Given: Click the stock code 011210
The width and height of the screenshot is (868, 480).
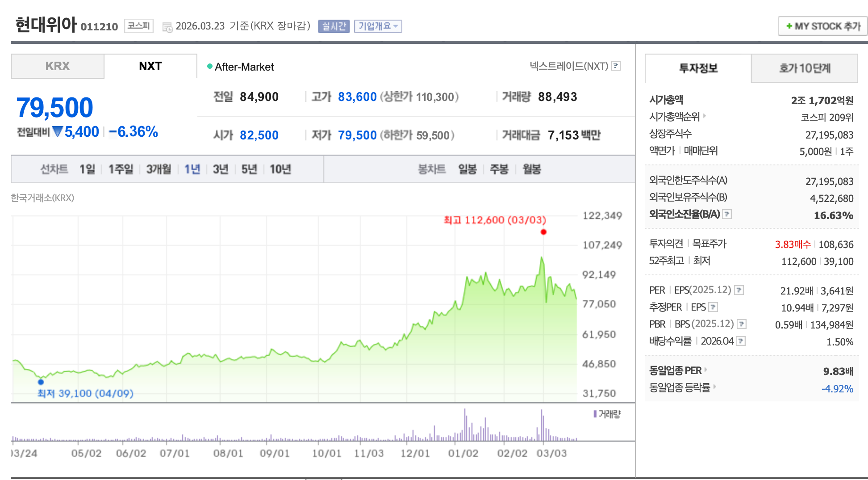Looking at the screenshot, I should coord(99,27).
